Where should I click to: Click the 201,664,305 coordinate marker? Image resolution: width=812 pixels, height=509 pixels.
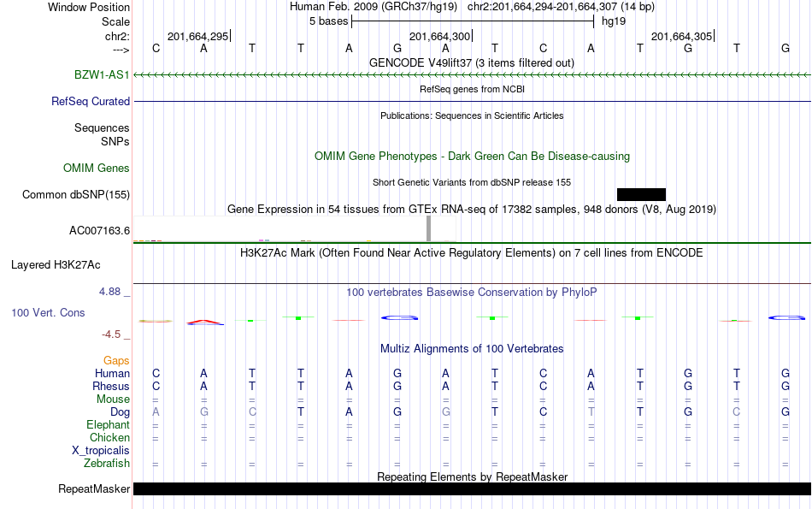pyautogui.click(x=683, y=36)
